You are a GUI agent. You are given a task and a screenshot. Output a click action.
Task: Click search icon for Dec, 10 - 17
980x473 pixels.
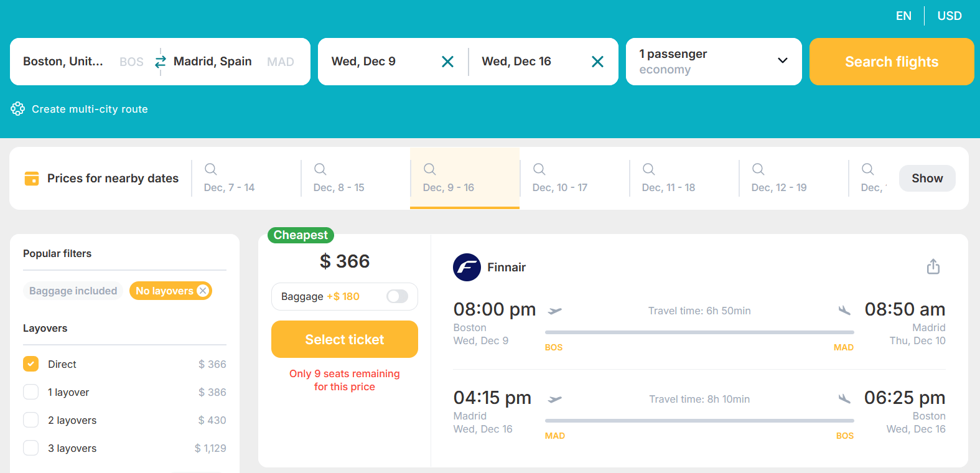539,169
